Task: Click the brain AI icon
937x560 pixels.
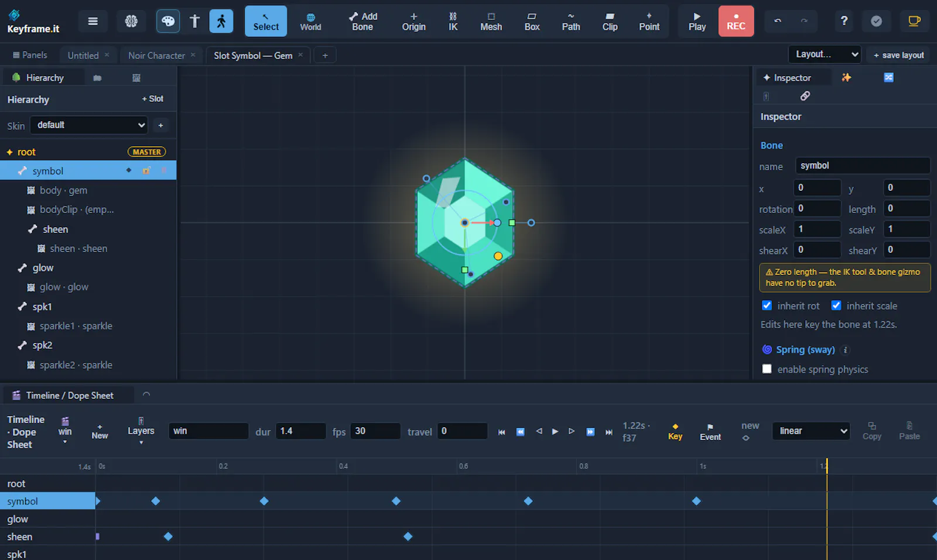Action: [x=131, y=22]
